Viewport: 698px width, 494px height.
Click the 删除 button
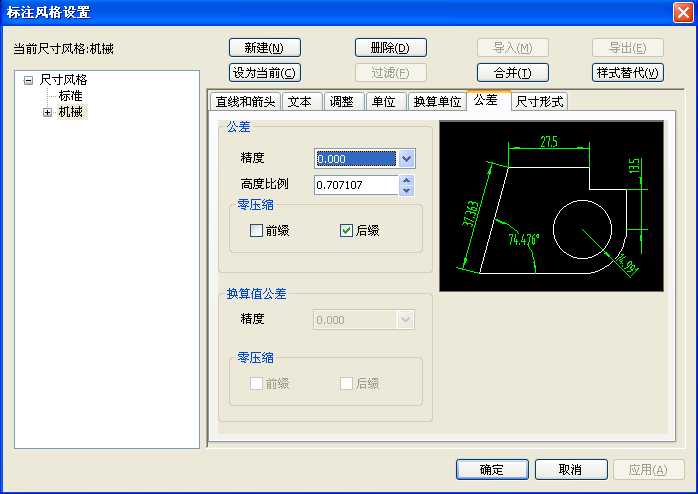pyautogui.click(x=391, y=48)
